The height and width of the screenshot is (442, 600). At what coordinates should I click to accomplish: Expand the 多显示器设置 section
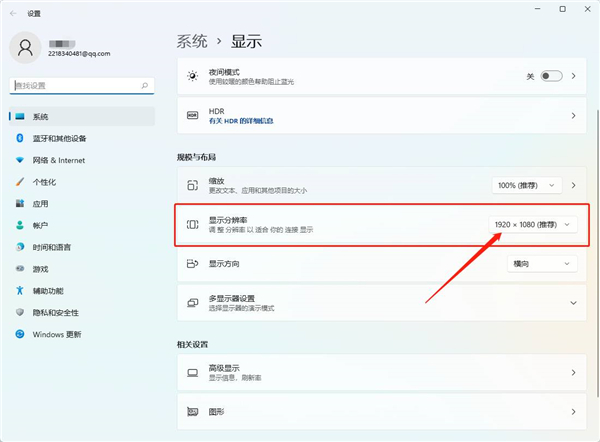[573, 302]
